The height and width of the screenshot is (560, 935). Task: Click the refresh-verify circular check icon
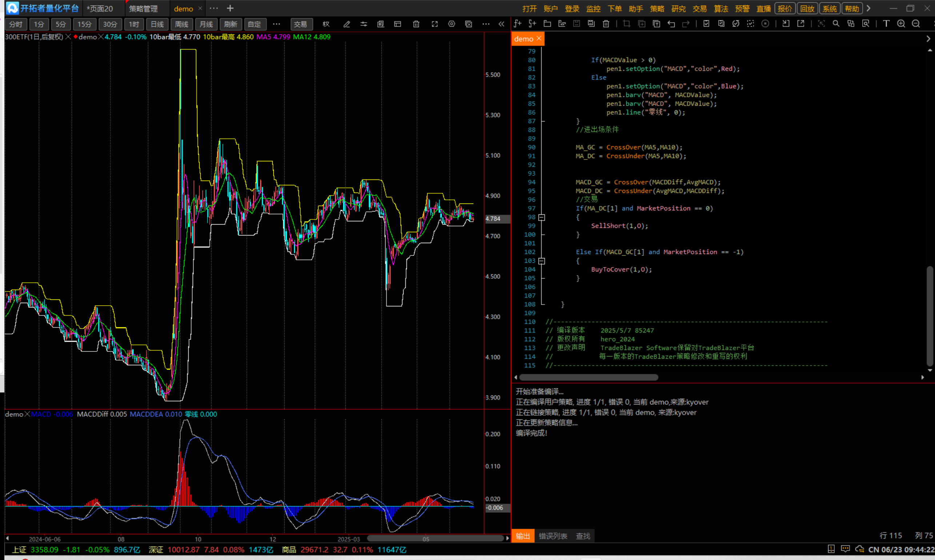pos(736,24)
